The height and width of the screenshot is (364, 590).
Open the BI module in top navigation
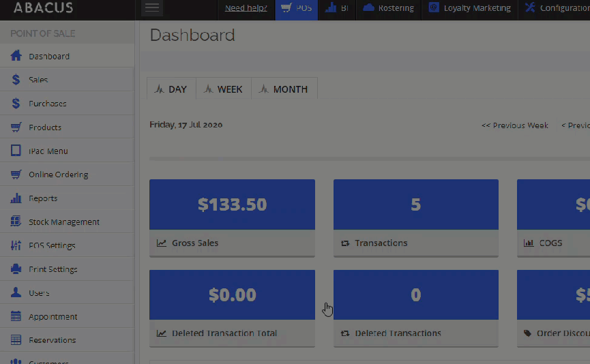[337, 8]
